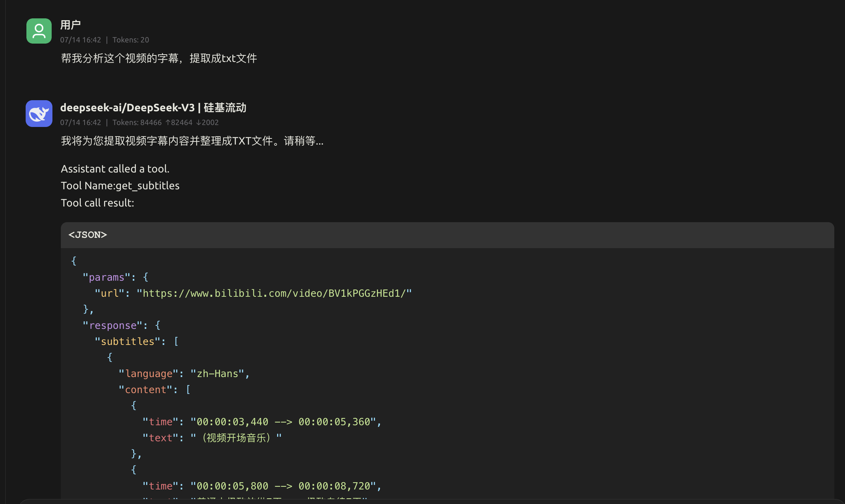Click the user's Tokens: 20 label
The height and width of the screenshot is (504, 845).
tap(131, 40)
